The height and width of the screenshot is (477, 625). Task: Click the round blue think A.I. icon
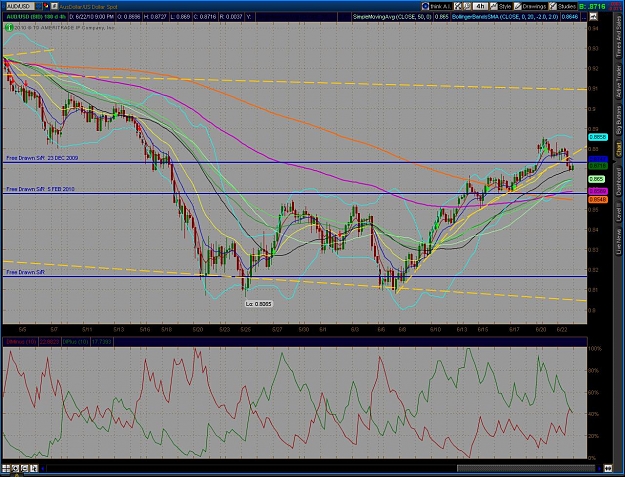(425, 6)
